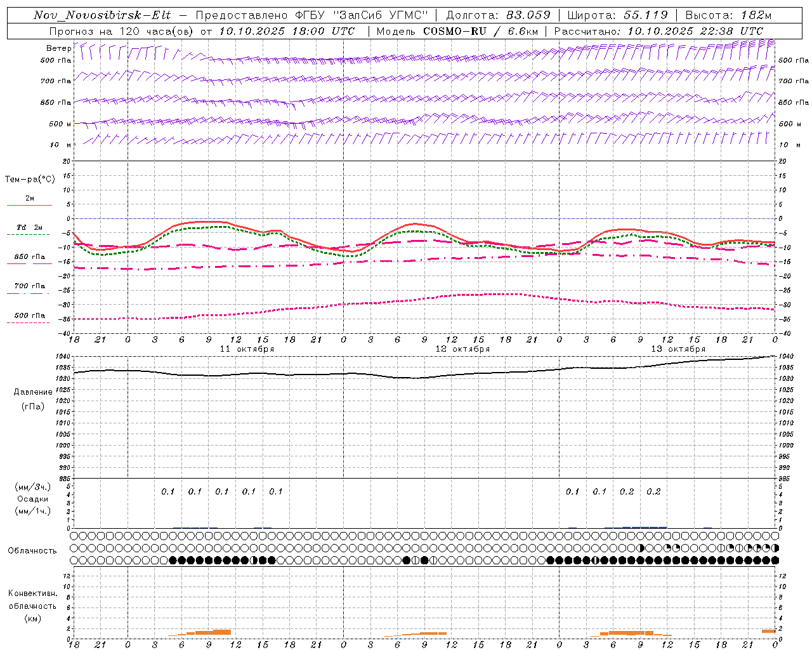Click the (мм/1ч.) units label

tap(32, 511)
